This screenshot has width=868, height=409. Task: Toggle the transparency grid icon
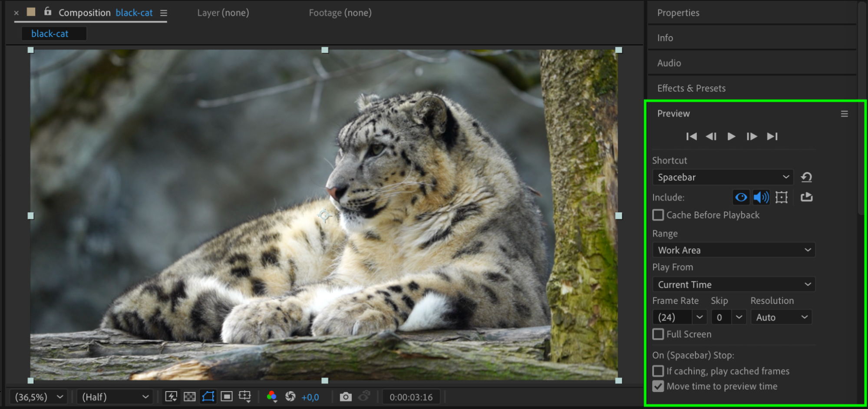click(190, 396)
